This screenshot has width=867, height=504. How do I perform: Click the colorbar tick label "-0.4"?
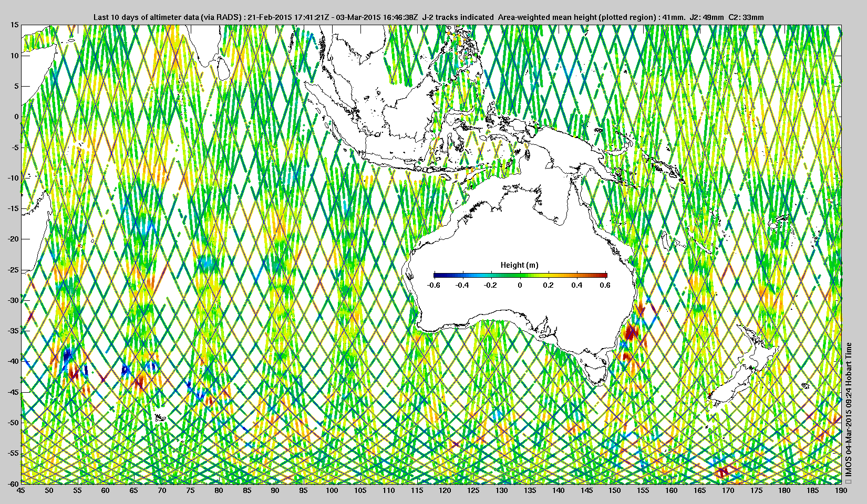[462, 285]
